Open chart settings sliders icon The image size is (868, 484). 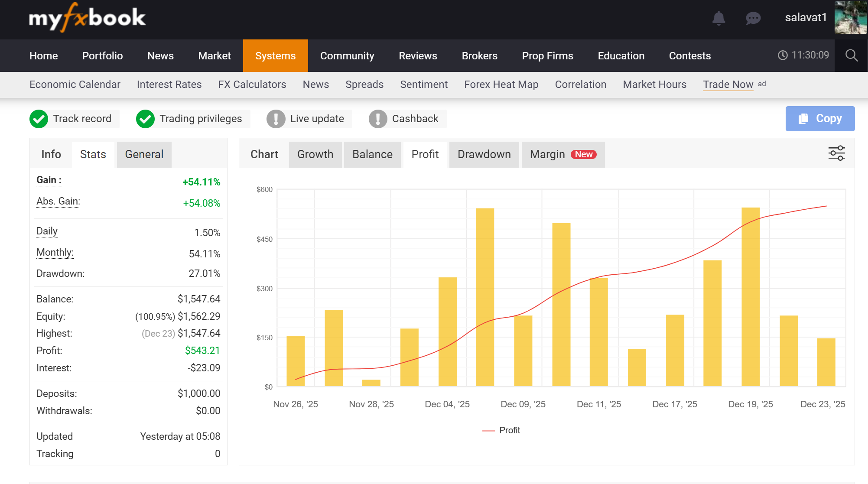click(x=836, y=153)
